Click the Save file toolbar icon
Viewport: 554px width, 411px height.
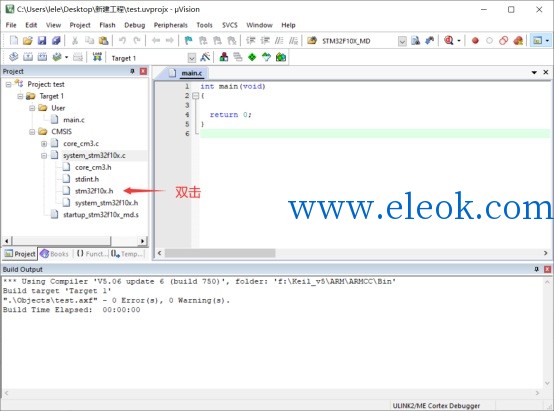tap(42, 41)
